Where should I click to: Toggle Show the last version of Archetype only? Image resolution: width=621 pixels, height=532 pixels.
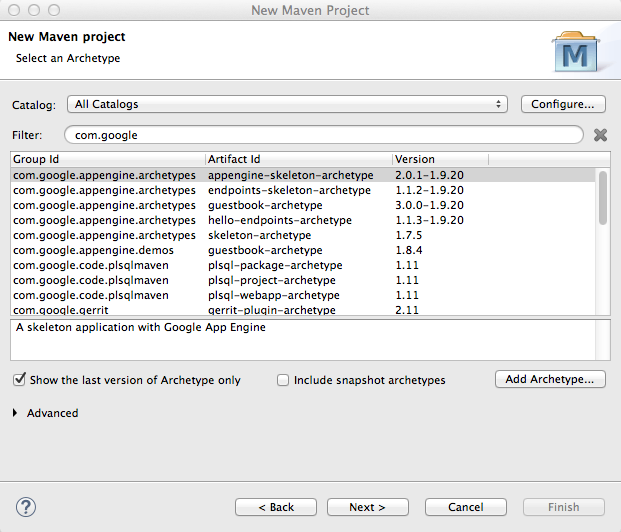click(19, 379)
